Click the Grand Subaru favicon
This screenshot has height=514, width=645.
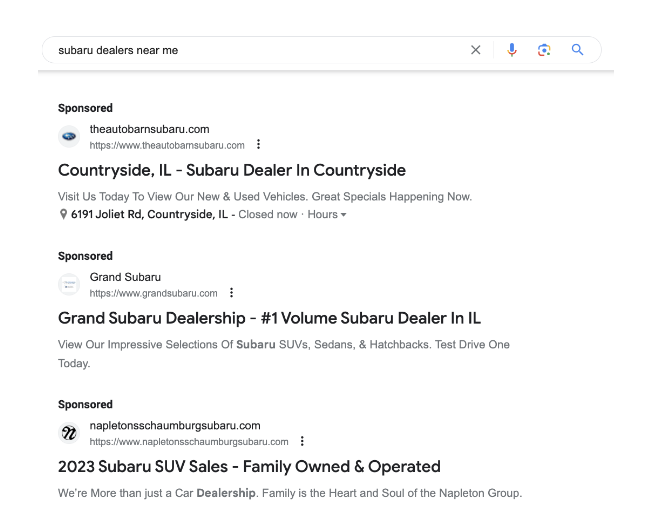point(69,284)
